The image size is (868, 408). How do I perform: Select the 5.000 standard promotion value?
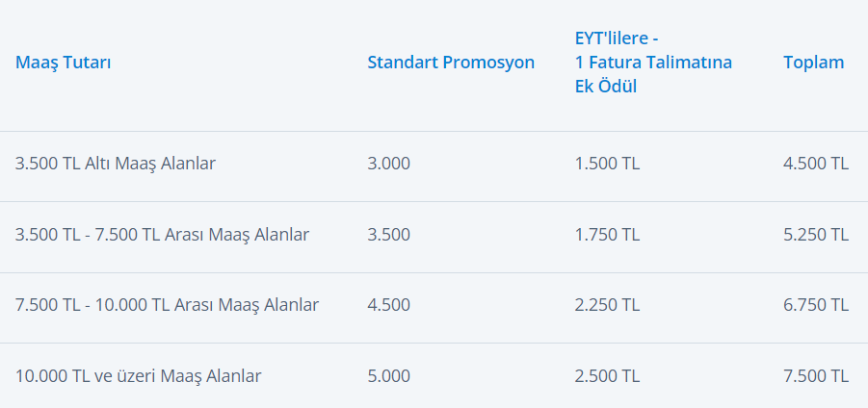(x=388, y=376)
